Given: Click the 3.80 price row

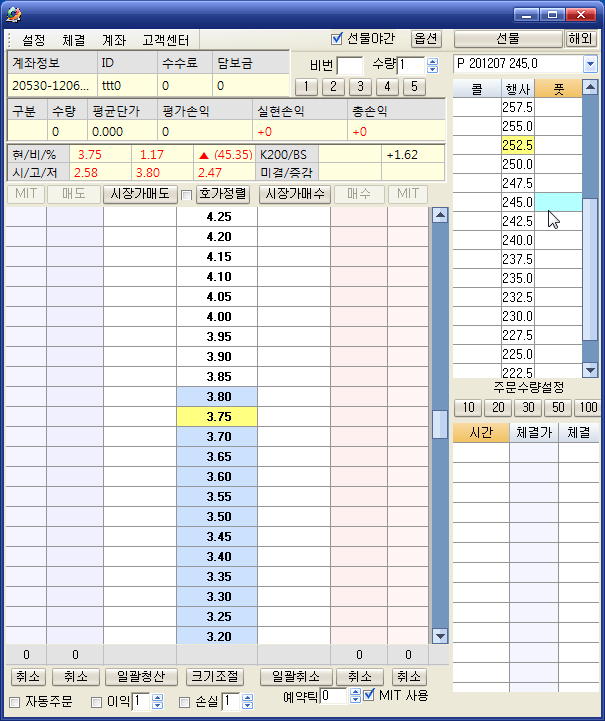Looking at the screenshot, I should [x=217, y=396].
